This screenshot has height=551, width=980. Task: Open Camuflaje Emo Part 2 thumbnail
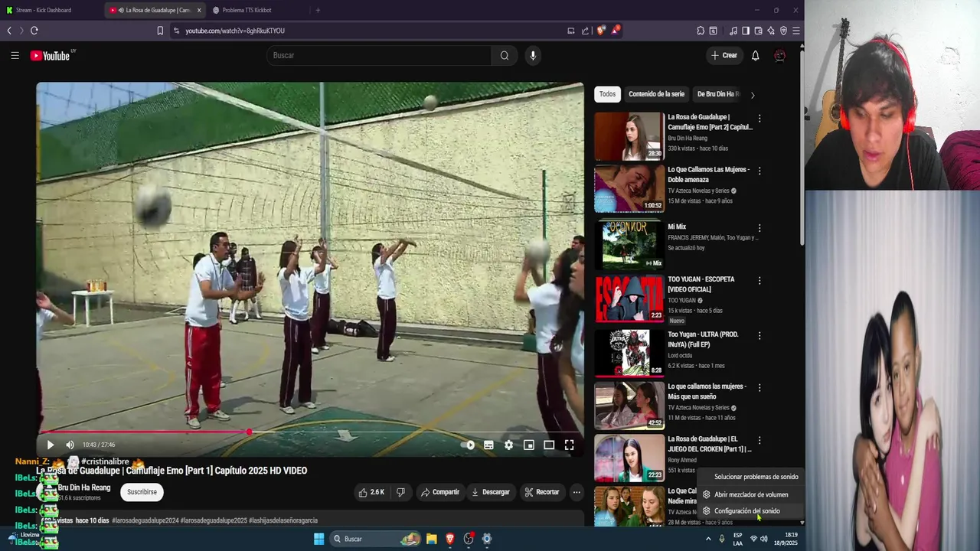629,136
